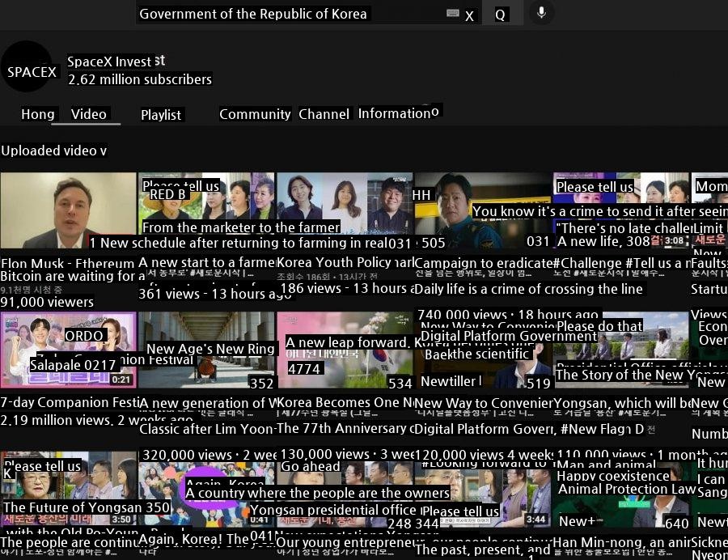The height and width of the screenshot is (560, 728).
Task: Open the 7-day Companion Festival video thumbnail
Action: 68,350
